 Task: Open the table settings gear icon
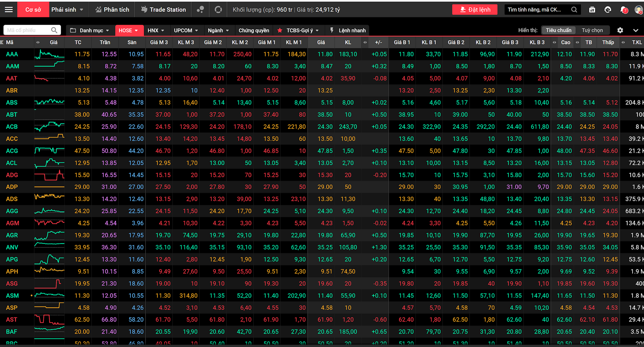click(x=620, y=30)
